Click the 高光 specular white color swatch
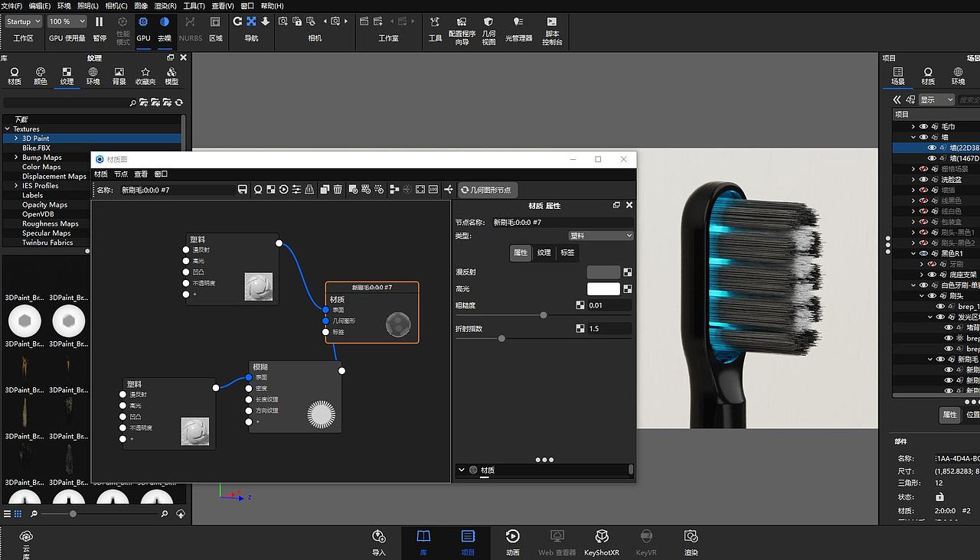The image size is (980, 560). point(603,288)
